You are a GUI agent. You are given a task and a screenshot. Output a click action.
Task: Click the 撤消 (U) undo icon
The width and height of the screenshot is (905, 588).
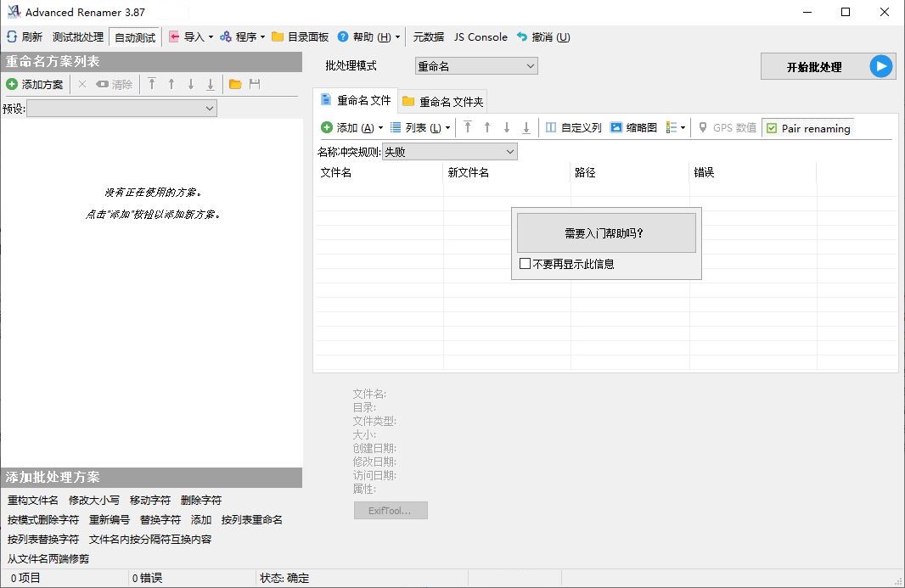(522, 37)
